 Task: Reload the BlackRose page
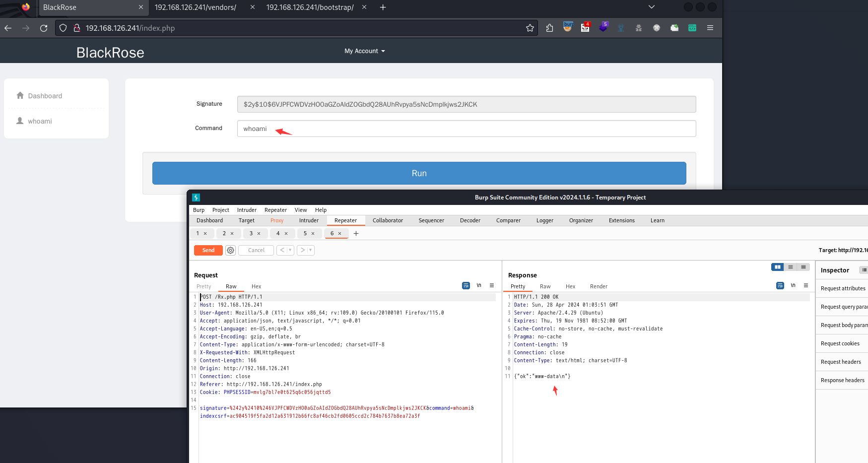(44, 28)
